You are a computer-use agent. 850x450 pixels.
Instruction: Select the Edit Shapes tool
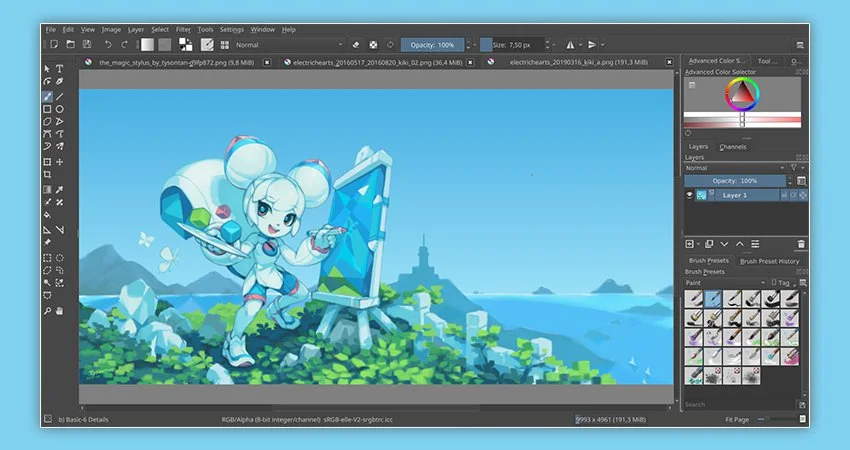tap(47, 81)
